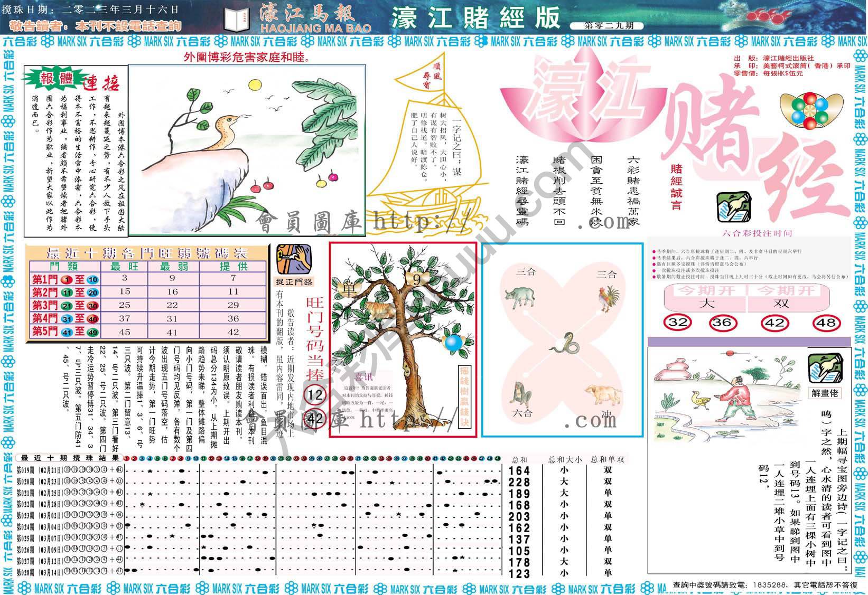
Task: Select the 第1門 row label
Action: (x=66, y=279)
